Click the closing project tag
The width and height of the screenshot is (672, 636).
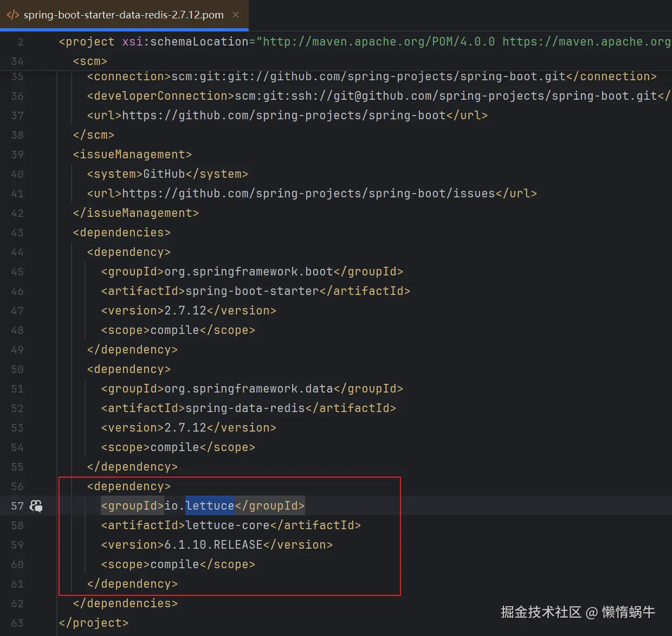point(94,623)
